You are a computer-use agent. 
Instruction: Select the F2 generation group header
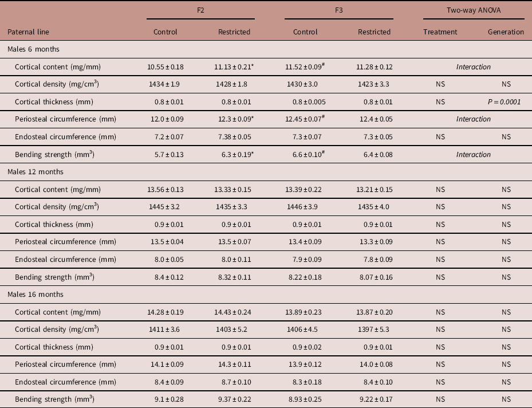point(199,11)
